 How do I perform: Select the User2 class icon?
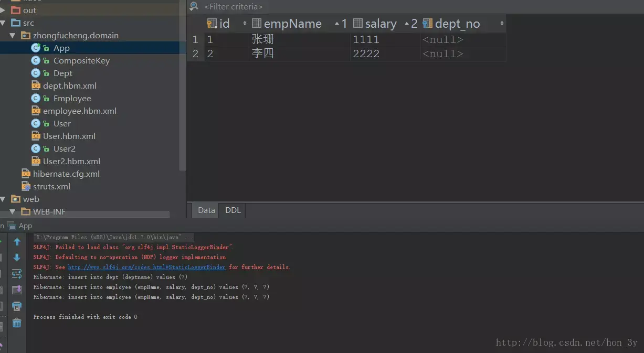(x=36, y=148)
